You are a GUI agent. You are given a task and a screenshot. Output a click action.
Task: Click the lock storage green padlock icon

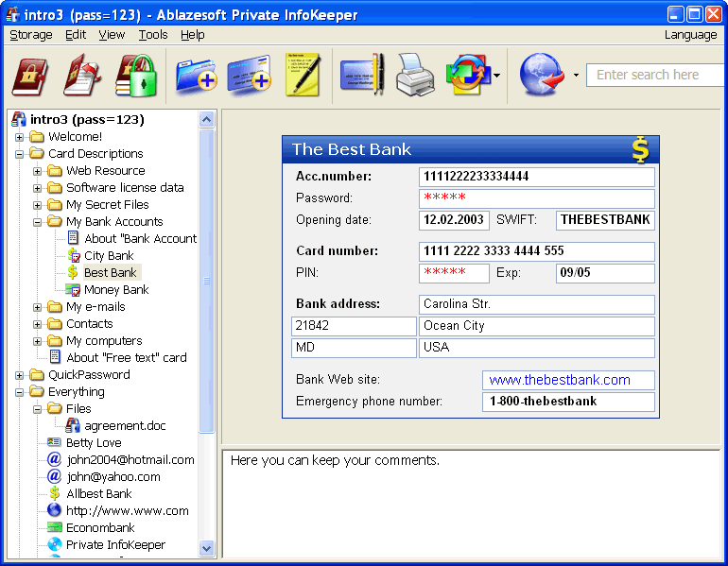click(135, 76)
